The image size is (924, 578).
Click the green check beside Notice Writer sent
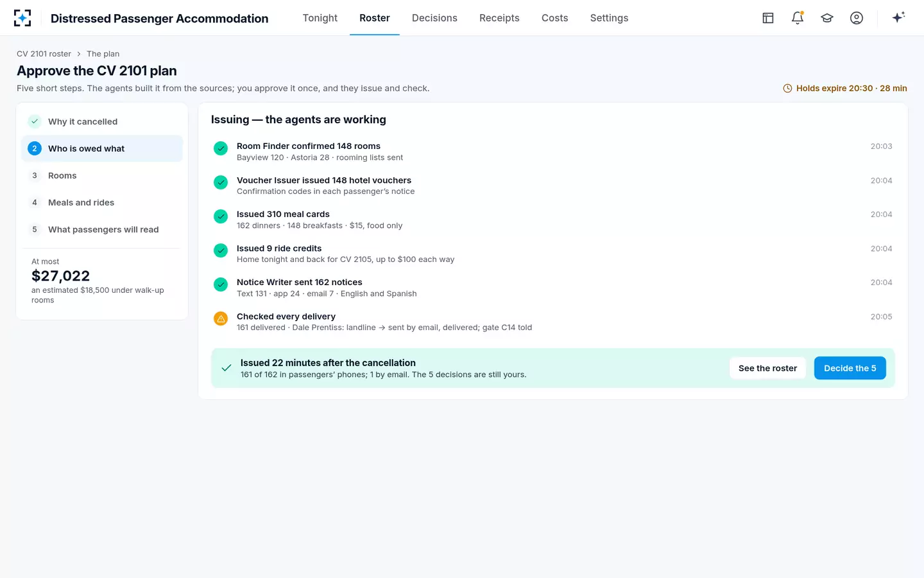(221, 285)
